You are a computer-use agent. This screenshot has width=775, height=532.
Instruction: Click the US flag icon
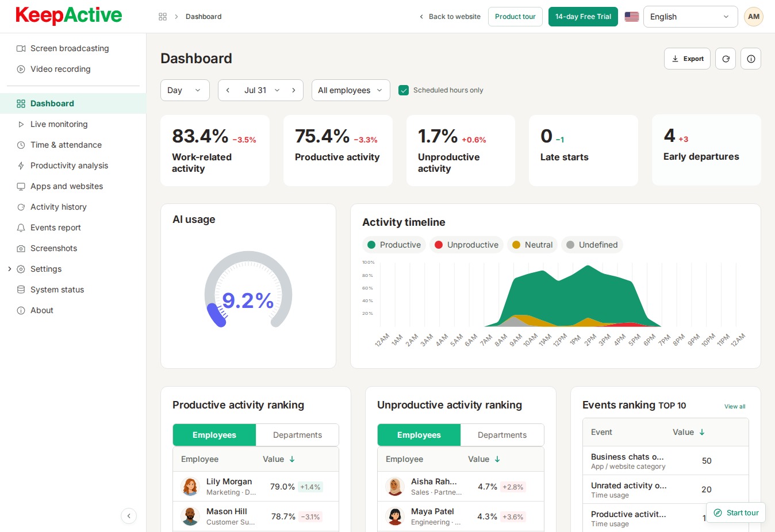point(632,17)
